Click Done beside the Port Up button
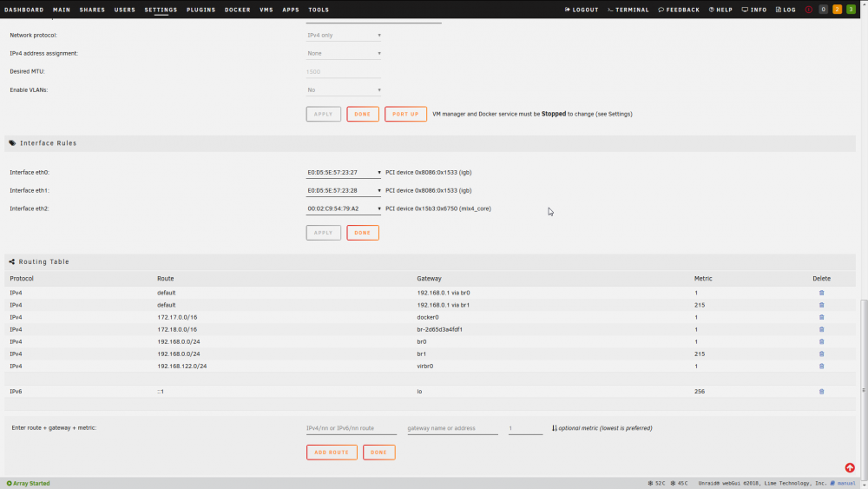 click(363, 114)
